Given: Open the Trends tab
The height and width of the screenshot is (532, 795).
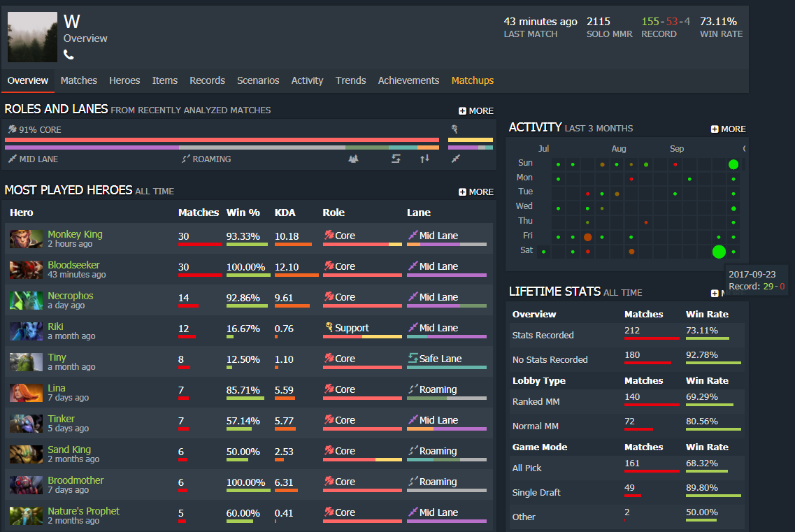Looking at the screenshot, I should (350, 80).
